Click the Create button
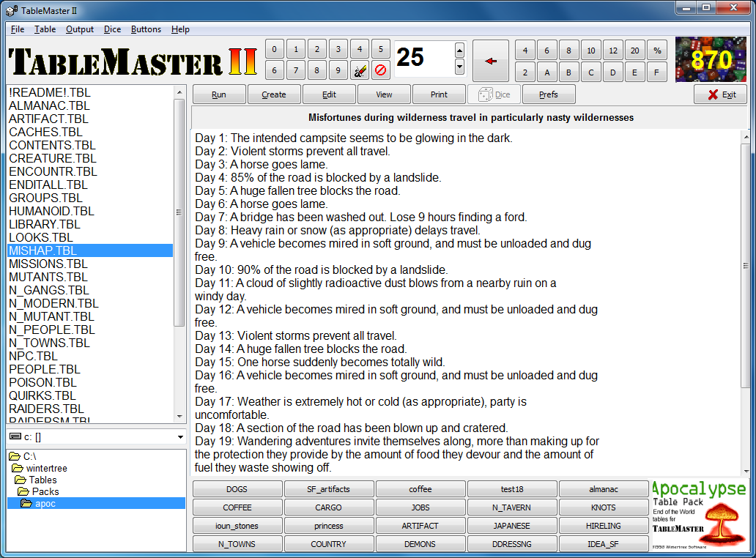756x558 pixels. coord(274,94)
